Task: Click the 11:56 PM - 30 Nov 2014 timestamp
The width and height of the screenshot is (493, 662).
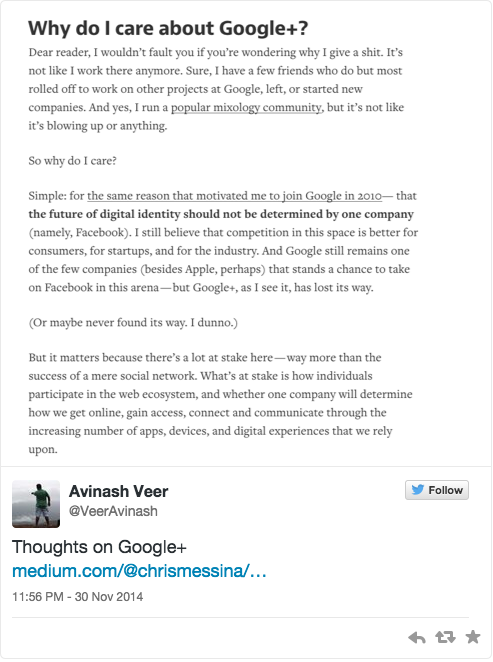Action: [x=78, y=597]
